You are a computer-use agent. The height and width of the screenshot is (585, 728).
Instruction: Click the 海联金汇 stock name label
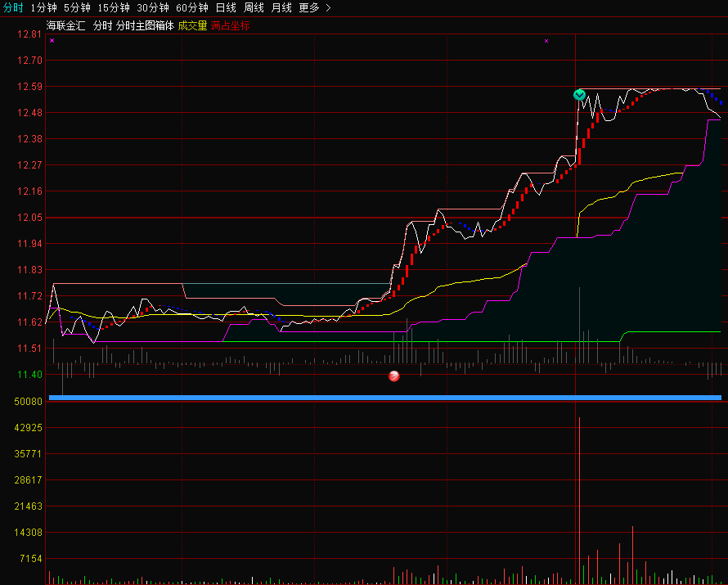click(66, 25)
